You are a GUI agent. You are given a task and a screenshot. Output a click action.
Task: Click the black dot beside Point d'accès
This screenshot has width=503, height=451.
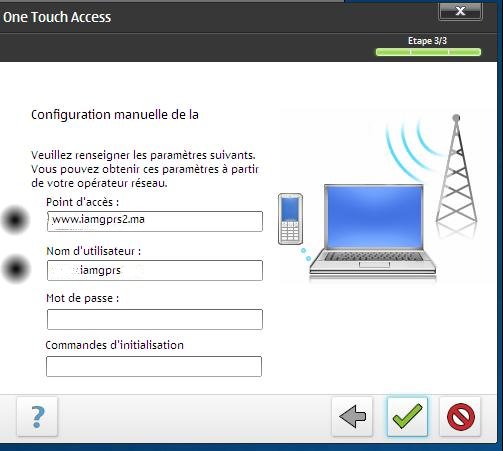pos(15,220)
